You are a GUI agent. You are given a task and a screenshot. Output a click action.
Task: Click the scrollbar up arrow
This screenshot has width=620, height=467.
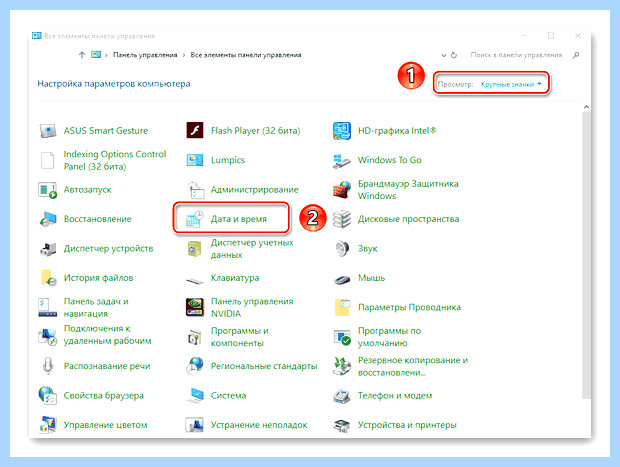586,107
